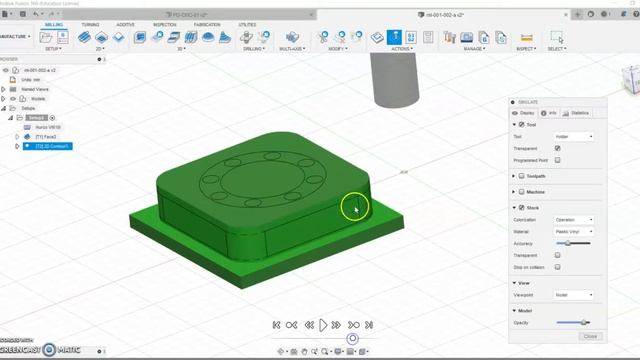Viewport: 640px width, 360px height.
Task: Expand the Machine section arrow
Action: (514, 192)
